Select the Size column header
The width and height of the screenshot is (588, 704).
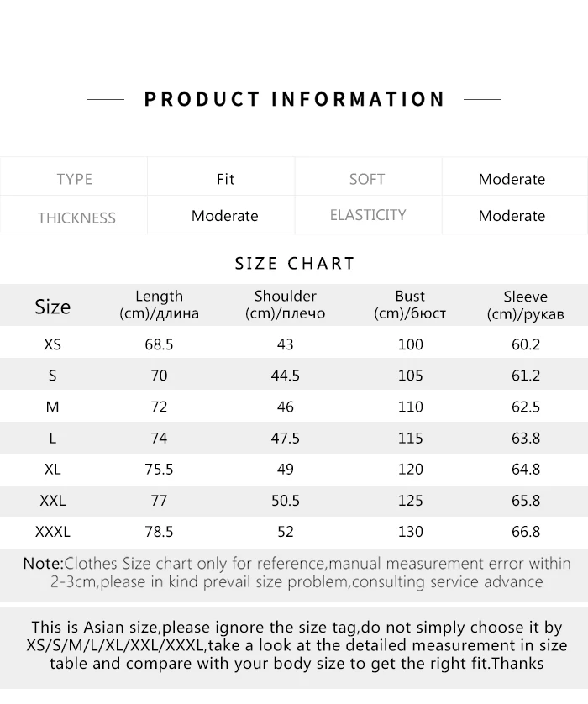coord(53,307)
